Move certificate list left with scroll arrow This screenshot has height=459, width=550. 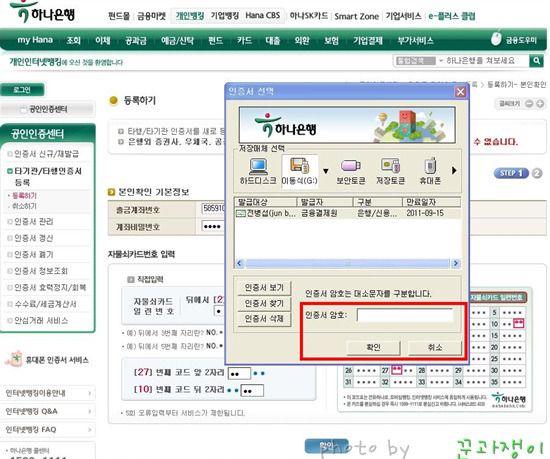[240, 263]
